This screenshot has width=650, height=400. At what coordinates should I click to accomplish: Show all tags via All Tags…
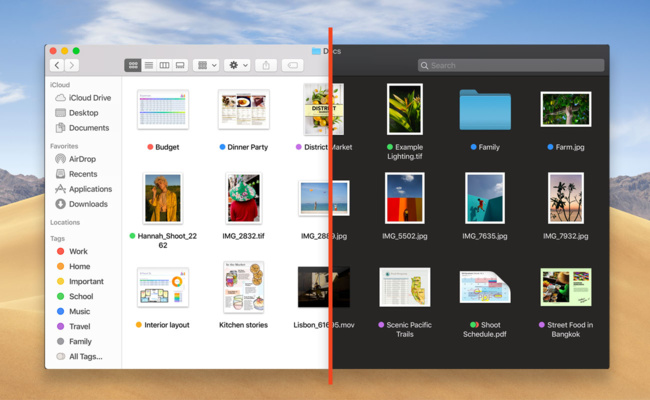tap(85, 356)
